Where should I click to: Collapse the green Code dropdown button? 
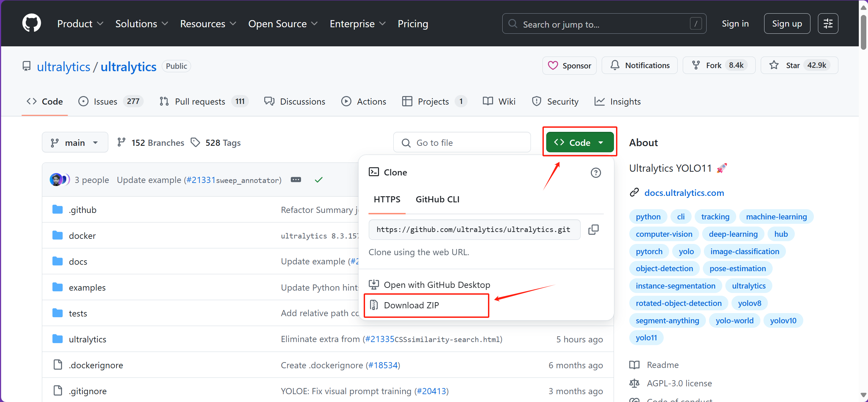[x=580, y=142]
